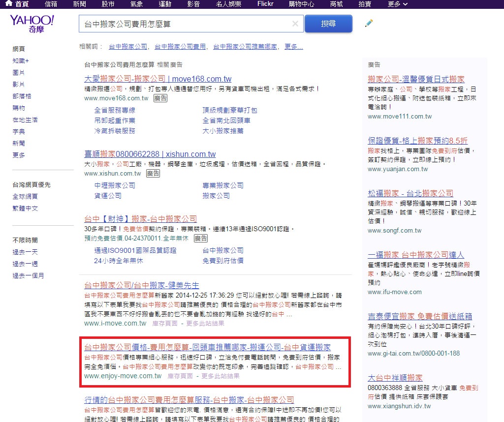Click related term 台中搬家公司
Viewport: 504px width, 422px height.
[128, 47]
